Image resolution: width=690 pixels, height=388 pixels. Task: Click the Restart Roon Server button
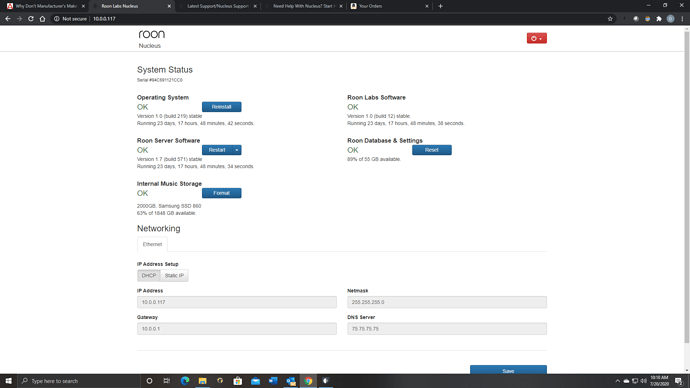tap(217, 150)
